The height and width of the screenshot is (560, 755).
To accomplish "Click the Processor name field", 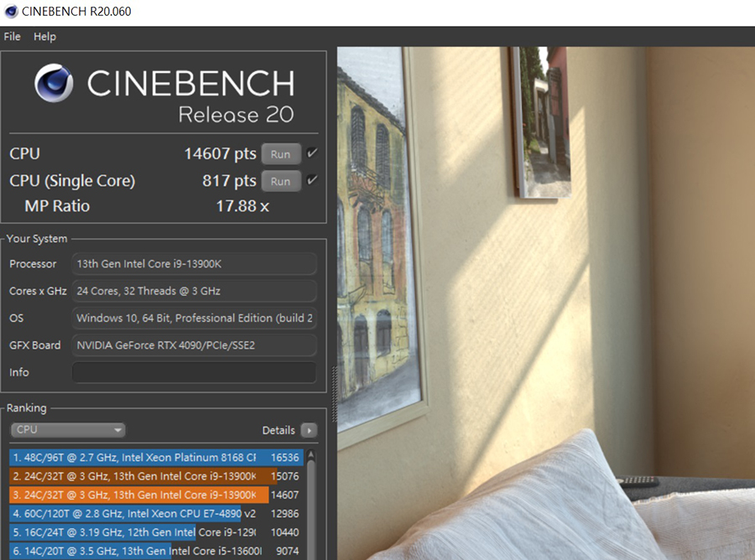I will tap(194, 264).
